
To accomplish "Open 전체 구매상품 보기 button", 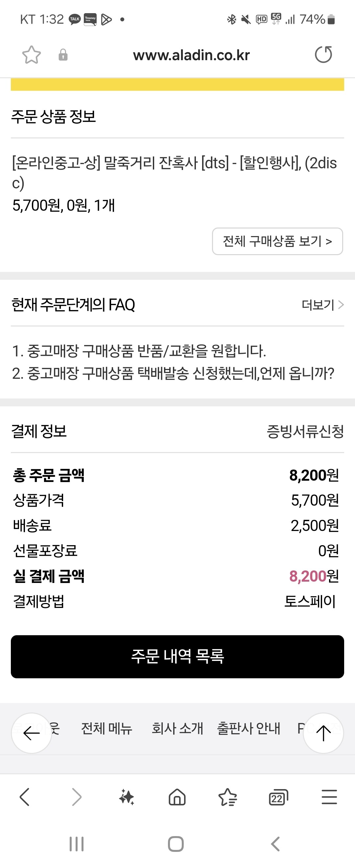I will pyautogui.click(x=277, y=241).
